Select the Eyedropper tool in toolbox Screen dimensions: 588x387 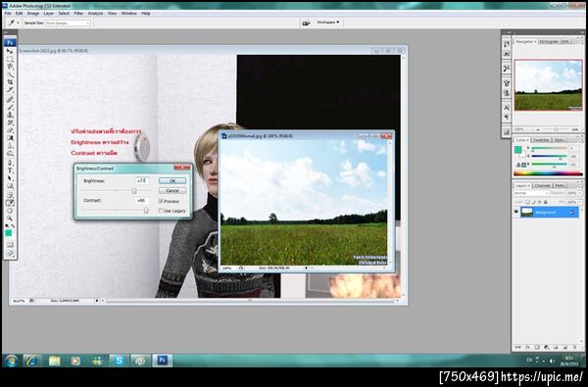(x=10, y=203)
